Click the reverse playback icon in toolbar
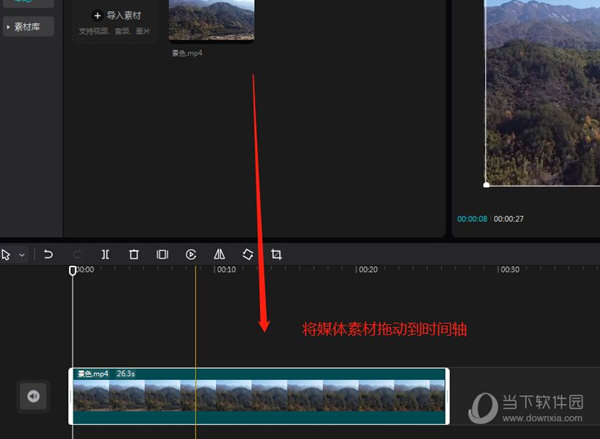 tap(191, 255)
